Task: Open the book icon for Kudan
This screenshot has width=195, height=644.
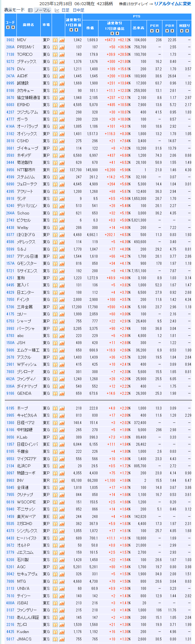Action: 55,631
